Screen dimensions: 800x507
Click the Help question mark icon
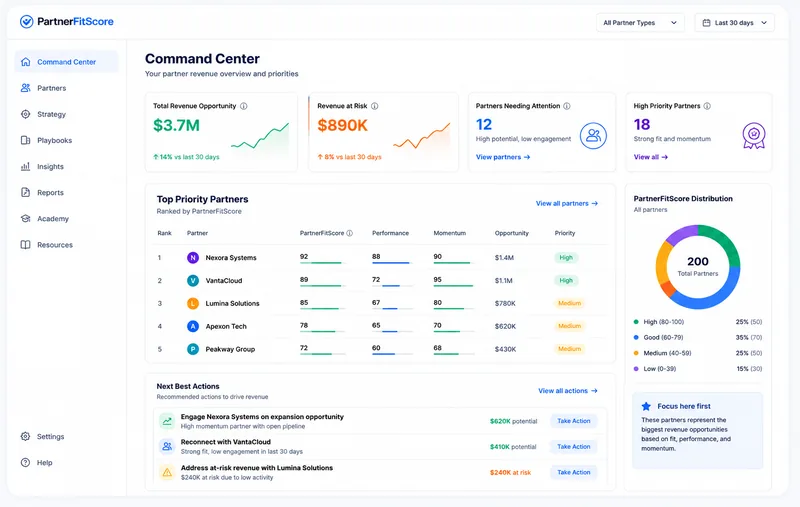pyautogui.click(x=26, y=462)
